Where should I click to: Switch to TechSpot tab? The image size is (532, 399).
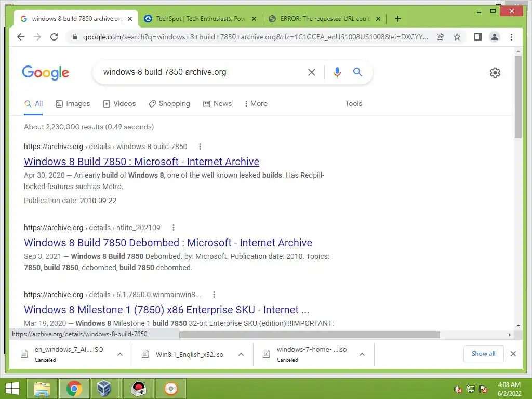pyautogui.click(x=201, y=19)
